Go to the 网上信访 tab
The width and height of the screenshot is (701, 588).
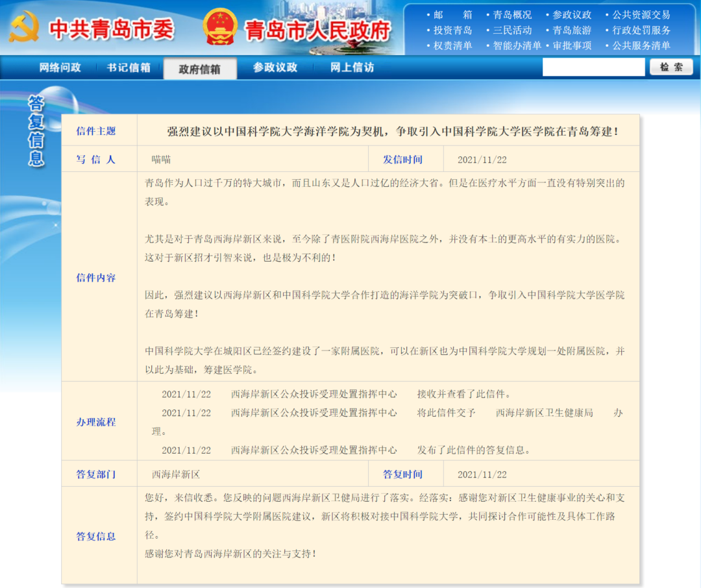352,67
